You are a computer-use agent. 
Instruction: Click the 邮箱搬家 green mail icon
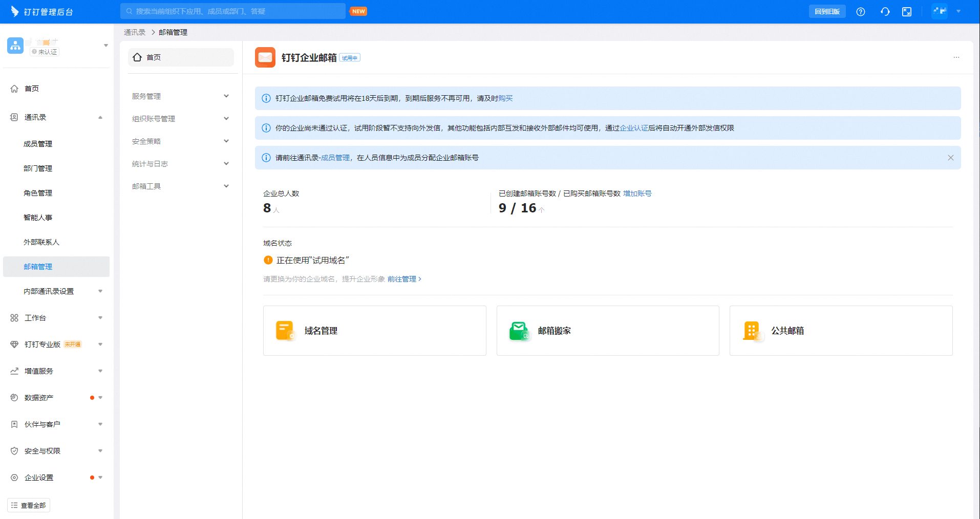(519, 331)
